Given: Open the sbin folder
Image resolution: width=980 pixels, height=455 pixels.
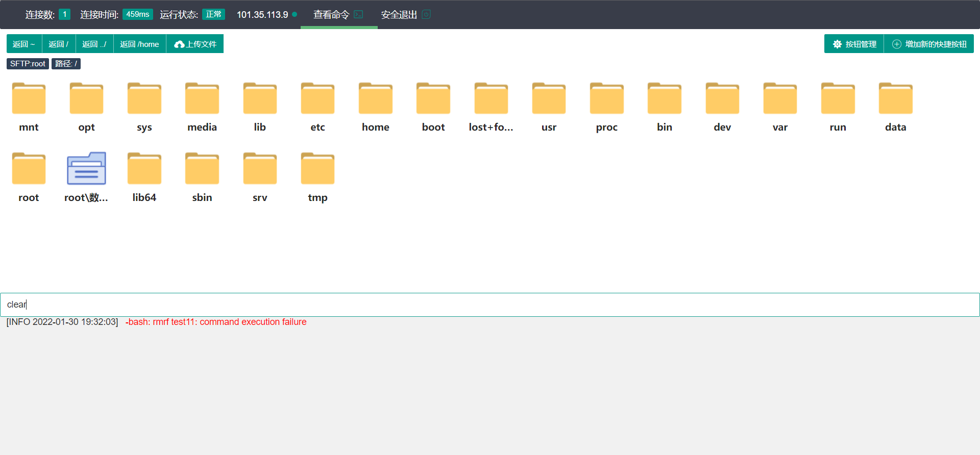Looking at the screenshot, I should (202, 169).
